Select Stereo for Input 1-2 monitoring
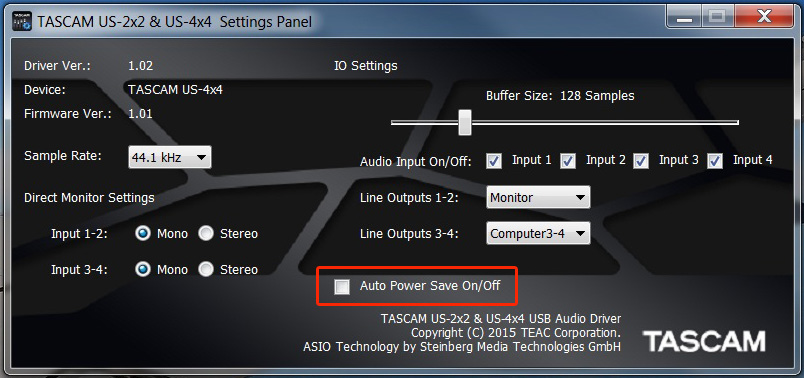The height and width of the screenshot is (378, 804). pos(206,234)
